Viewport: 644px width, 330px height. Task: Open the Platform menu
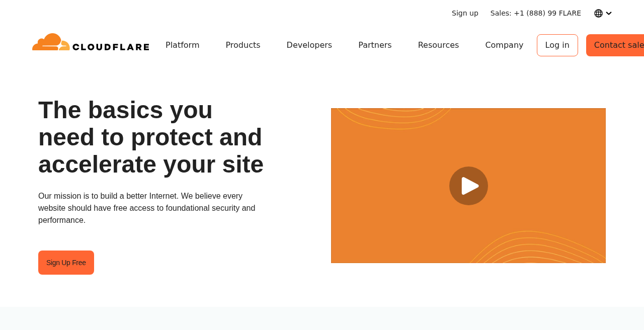[183, 45]
